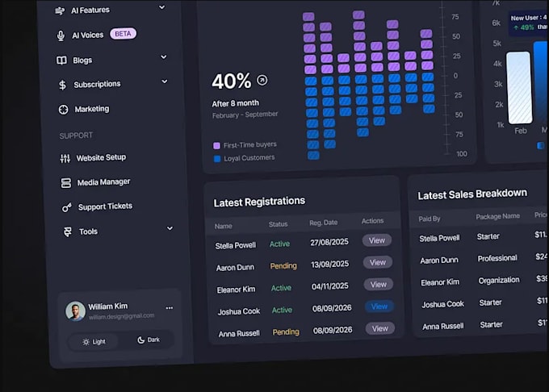Image resolution: width=549 pixels, height=392 pixels.
Task: Click William Kim's profile avatar
Action: pyautogui.click(x=75, y=311)
